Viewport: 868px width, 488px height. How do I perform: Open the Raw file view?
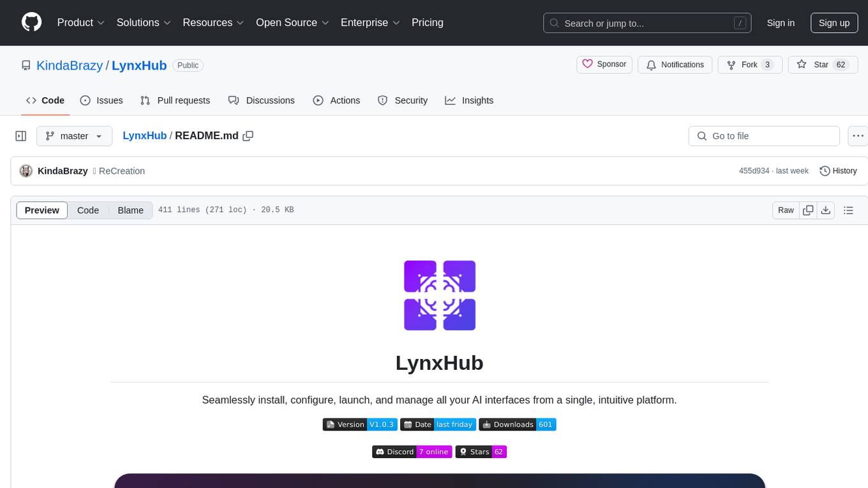(x=786, y=210)
